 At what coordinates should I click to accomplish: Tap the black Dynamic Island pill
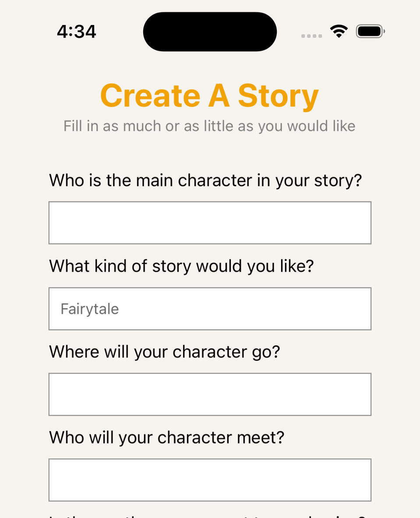[210, 32]
